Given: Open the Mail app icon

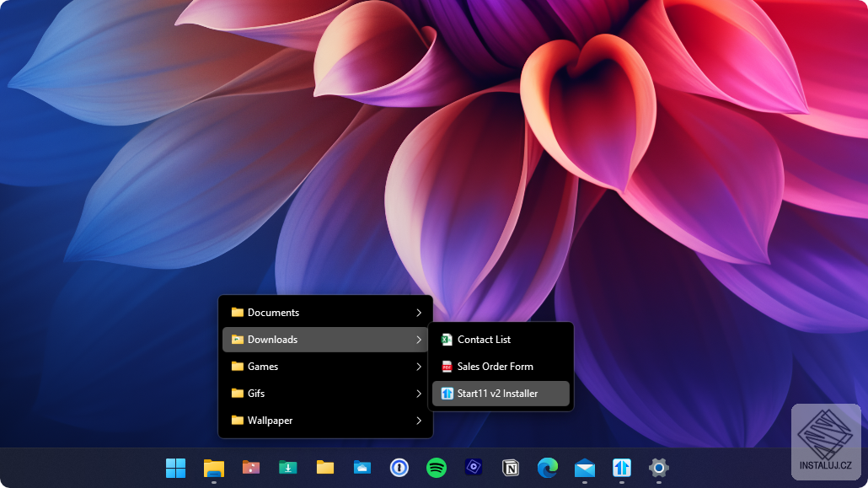Looking at the screenshot, I should (584, 467).
